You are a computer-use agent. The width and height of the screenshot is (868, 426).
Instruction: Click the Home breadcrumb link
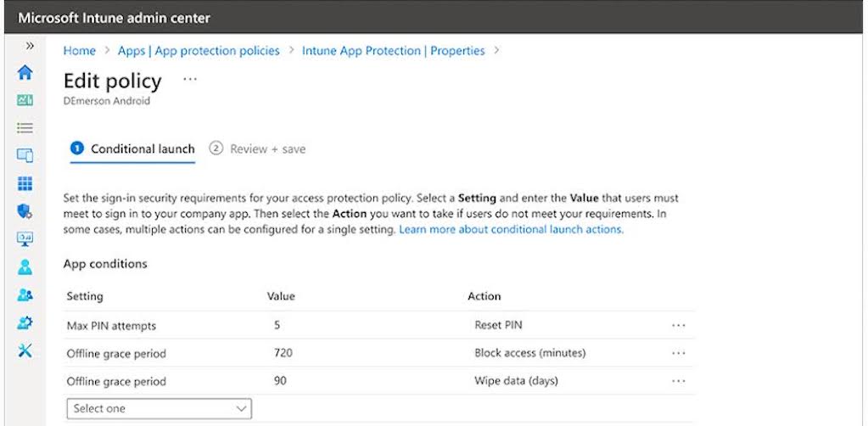tap(80, 51)
